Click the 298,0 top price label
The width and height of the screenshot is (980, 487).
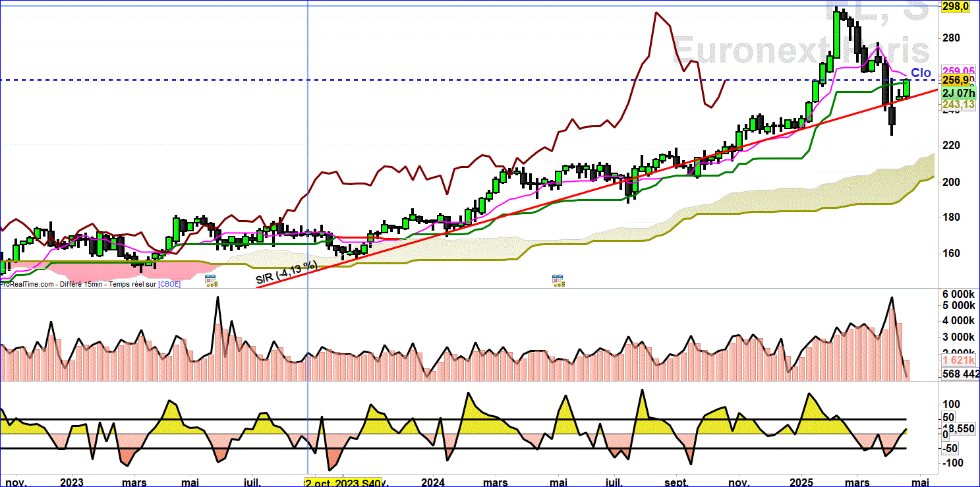click(x=955, y=6)
